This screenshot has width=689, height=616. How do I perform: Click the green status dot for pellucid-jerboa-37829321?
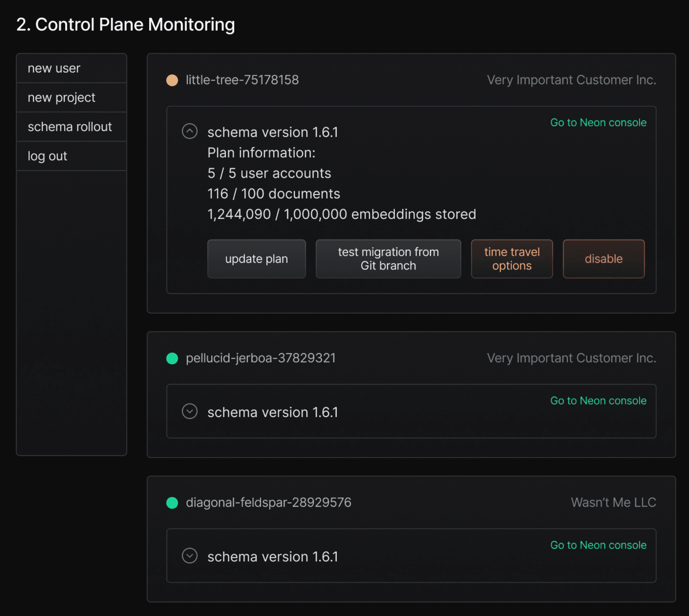click(172, 358)
